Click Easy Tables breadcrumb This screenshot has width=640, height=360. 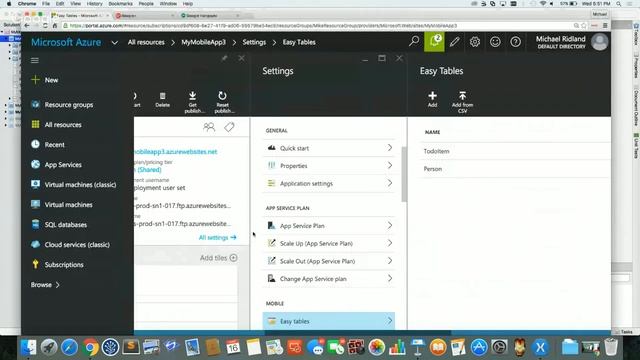[299, 42]
